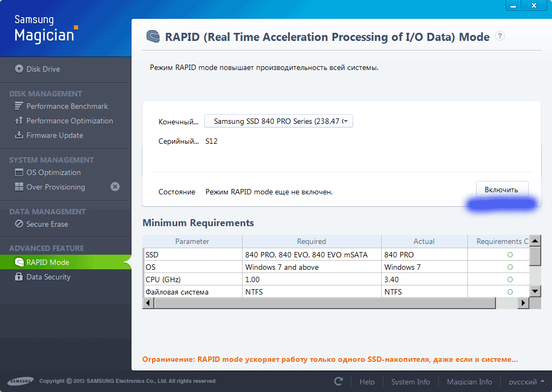Viewport: 552px width, 392px height.
Task: Click the requirements table scroll down arrow
Action: [535, 291]
